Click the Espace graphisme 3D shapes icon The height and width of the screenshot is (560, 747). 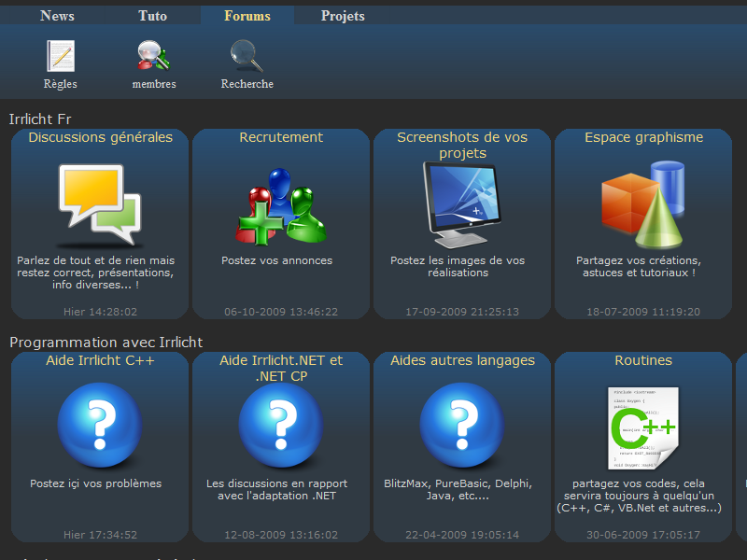tap(643, 204)
